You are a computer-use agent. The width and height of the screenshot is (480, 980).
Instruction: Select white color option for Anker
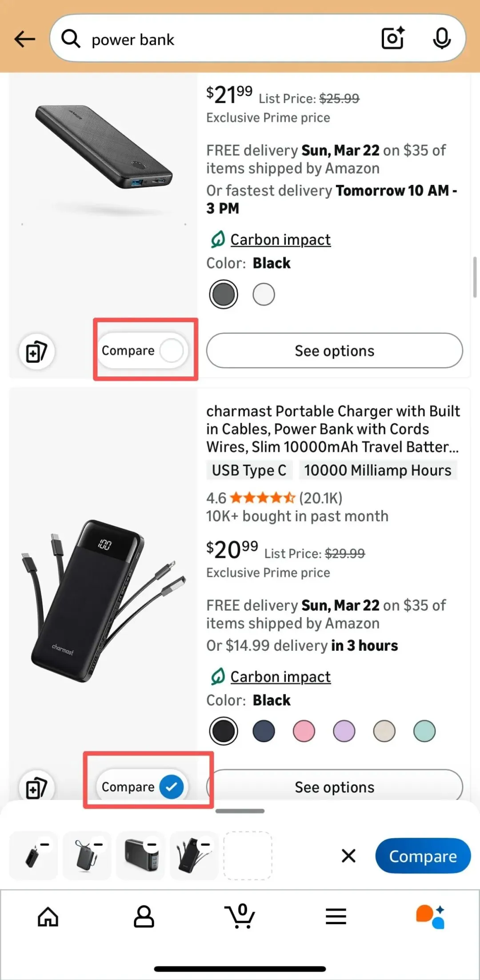click(264, 294)
